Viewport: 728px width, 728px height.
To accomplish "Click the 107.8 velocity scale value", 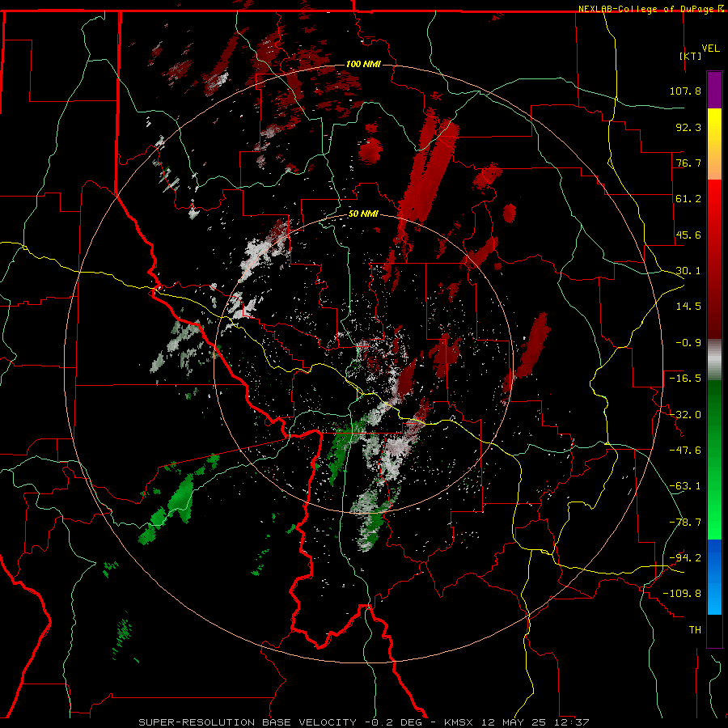I will 685,91.
